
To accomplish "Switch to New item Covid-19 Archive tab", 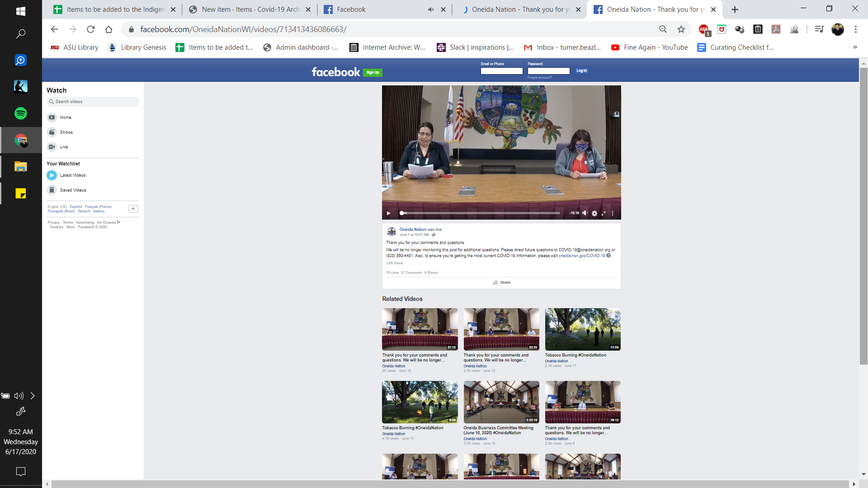I will point(250,9).
